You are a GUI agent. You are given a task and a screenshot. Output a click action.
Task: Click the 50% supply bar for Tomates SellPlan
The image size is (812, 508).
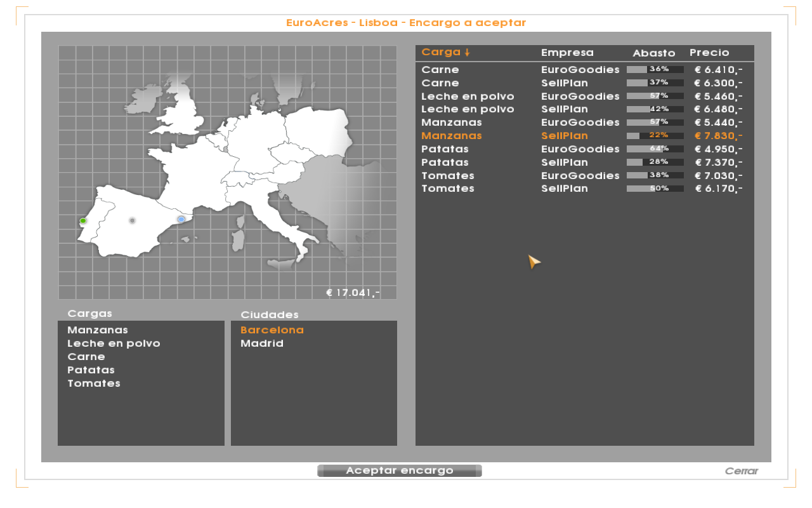pos(655,189)
